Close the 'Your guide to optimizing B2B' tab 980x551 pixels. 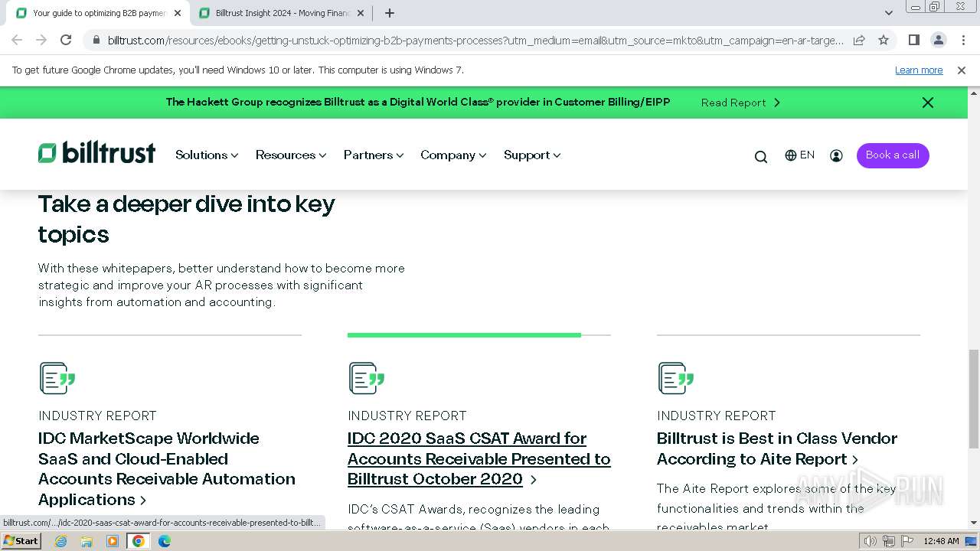point(178,13)
